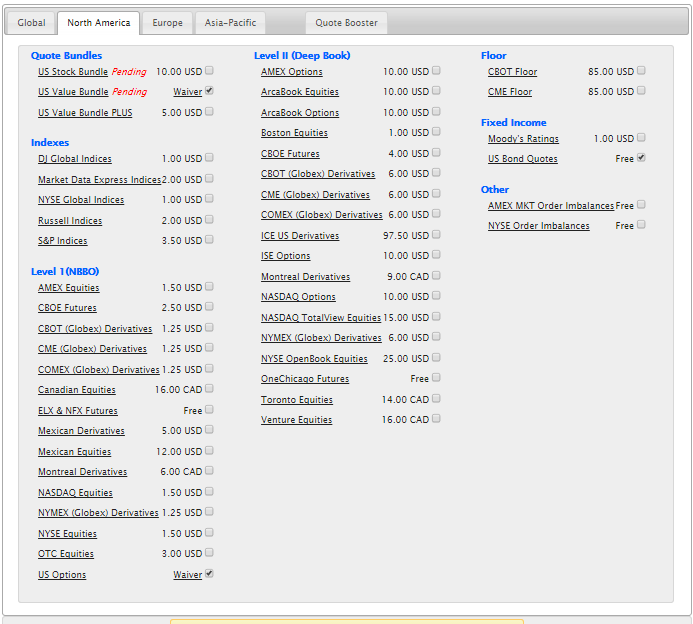Image resolution: width=693 pixels, height=624 pixels.
Task: Open ELX & NFX Futures link
Action: [x=78, y=411]
